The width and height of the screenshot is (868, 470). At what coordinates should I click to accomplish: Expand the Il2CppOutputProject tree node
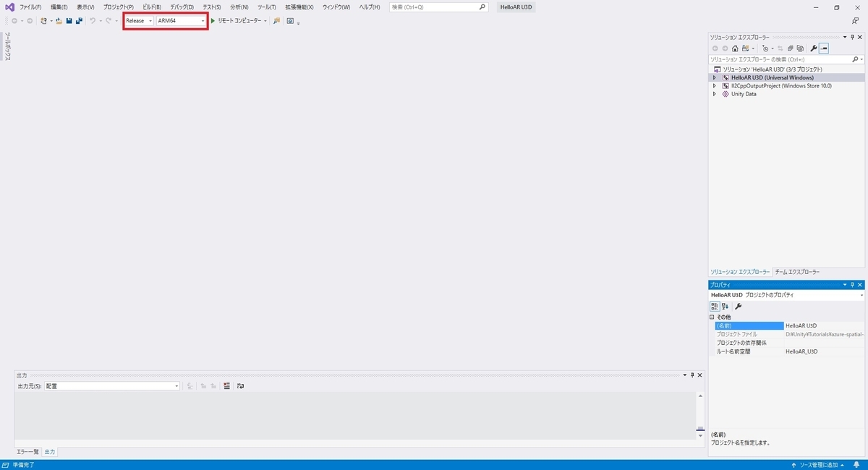pos(715,85)
